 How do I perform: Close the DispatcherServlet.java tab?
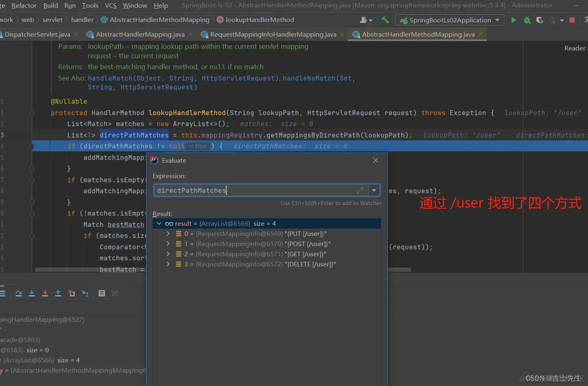[x=76, y=34]
